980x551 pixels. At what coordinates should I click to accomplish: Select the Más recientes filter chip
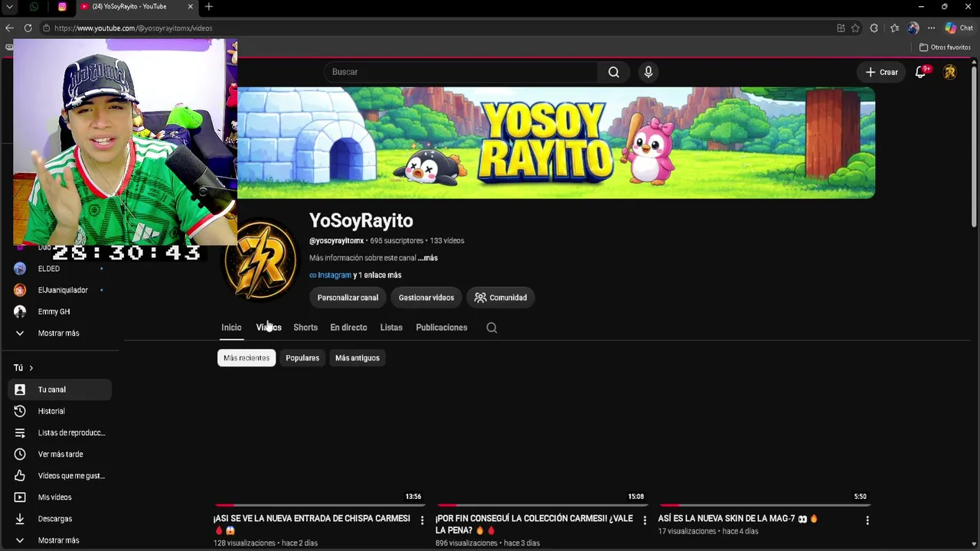(247, 358)
